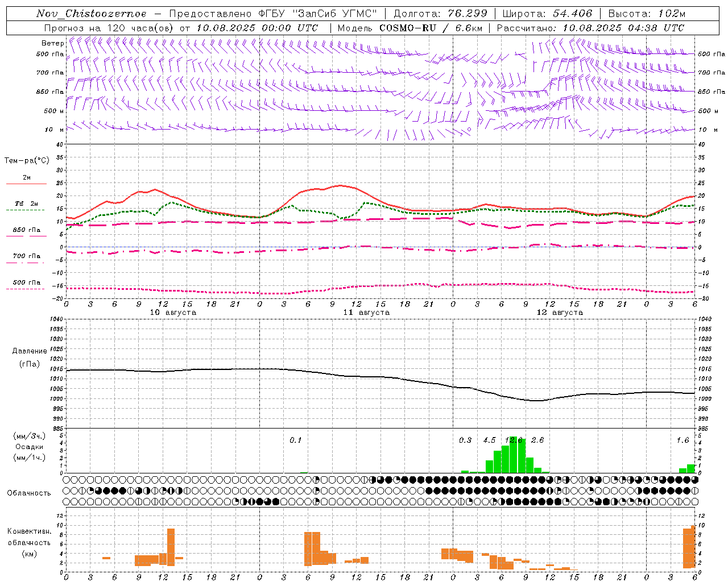
Task: Click the (км) unit label
Action: (x=30, y=553)
